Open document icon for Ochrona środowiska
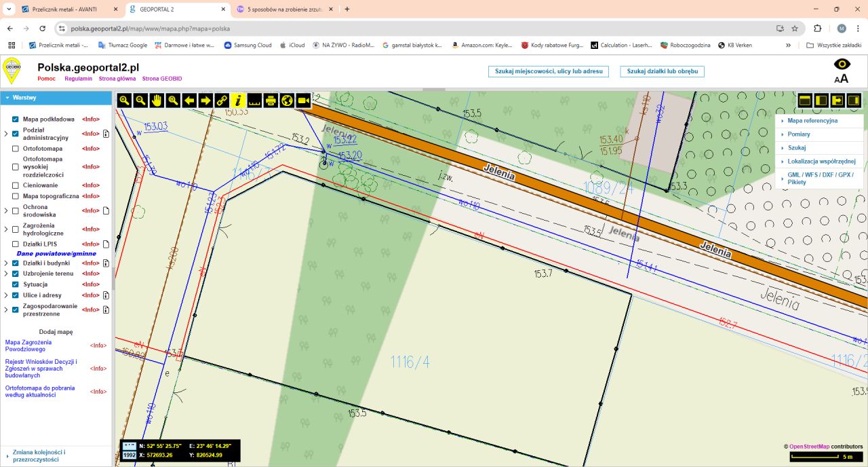 [106, 210]
